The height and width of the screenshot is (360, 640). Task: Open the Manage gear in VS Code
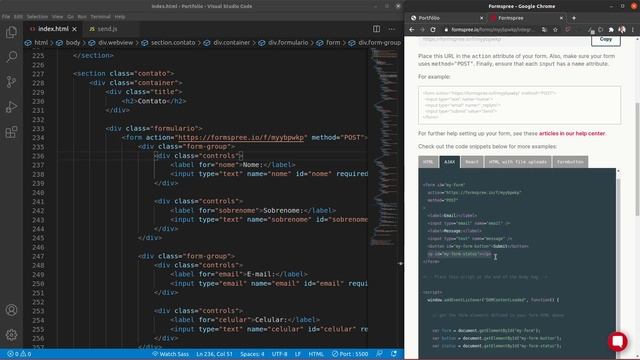11,335
